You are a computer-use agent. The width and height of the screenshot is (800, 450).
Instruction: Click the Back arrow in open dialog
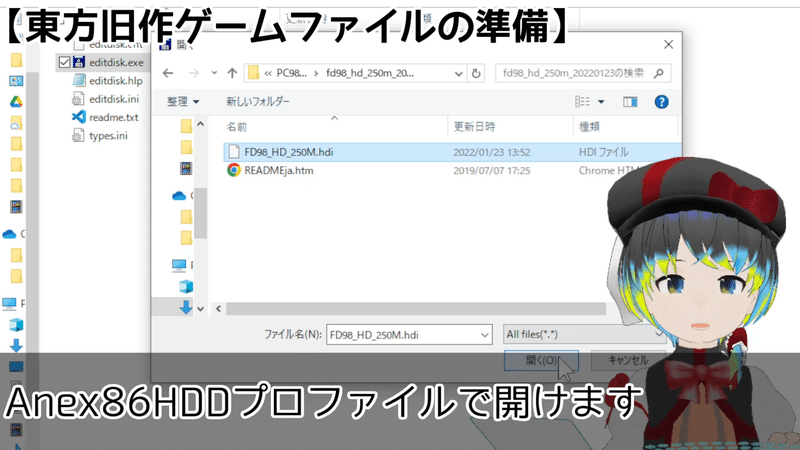tap(168, 73)
